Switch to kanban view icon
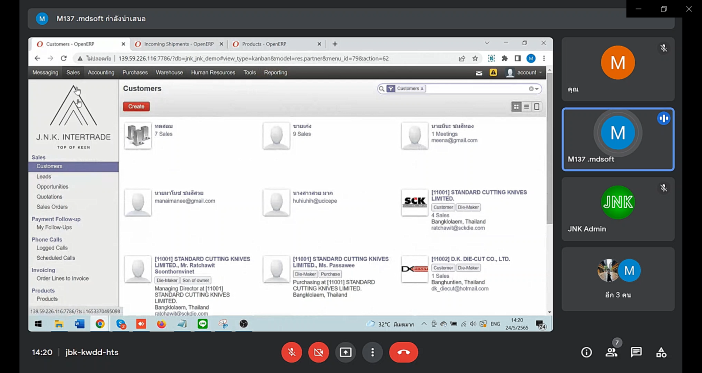702x373 pixels. (x=517, y=107)
